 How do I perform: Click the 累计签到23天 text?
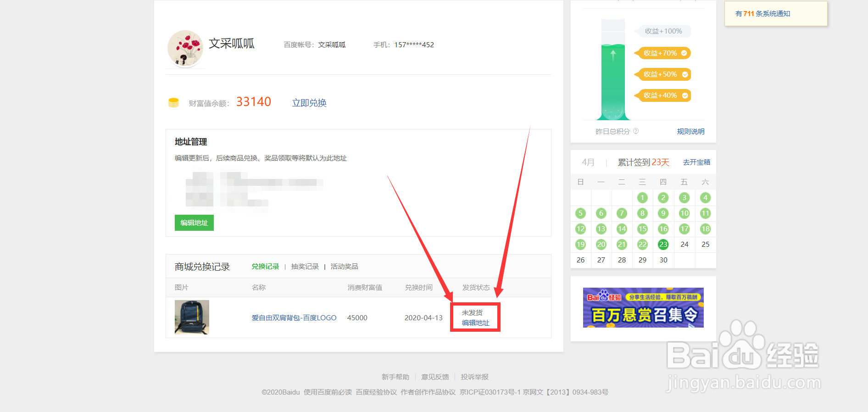pyautogui.click(x=644, y=162)
